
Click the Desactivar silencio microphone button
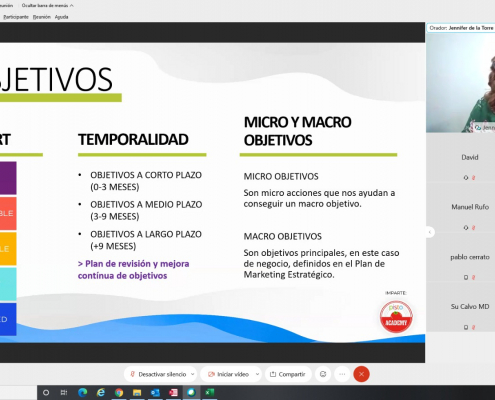coord(158,374)
